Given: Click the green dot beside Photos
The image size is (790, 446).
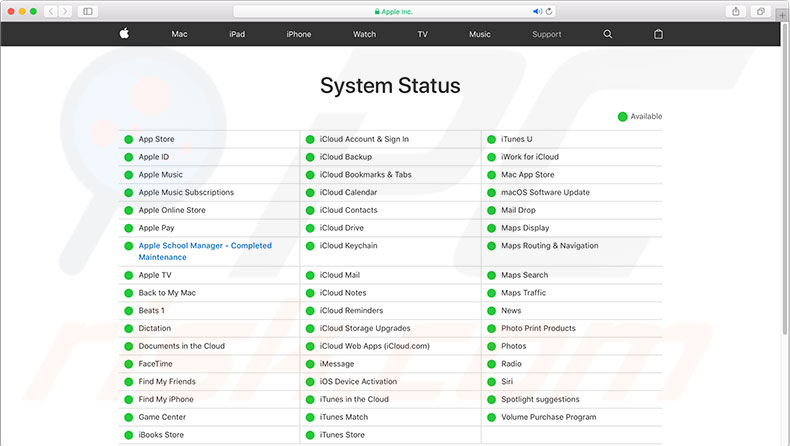Looking at the screenshot, I should click(x=491, y=346).
